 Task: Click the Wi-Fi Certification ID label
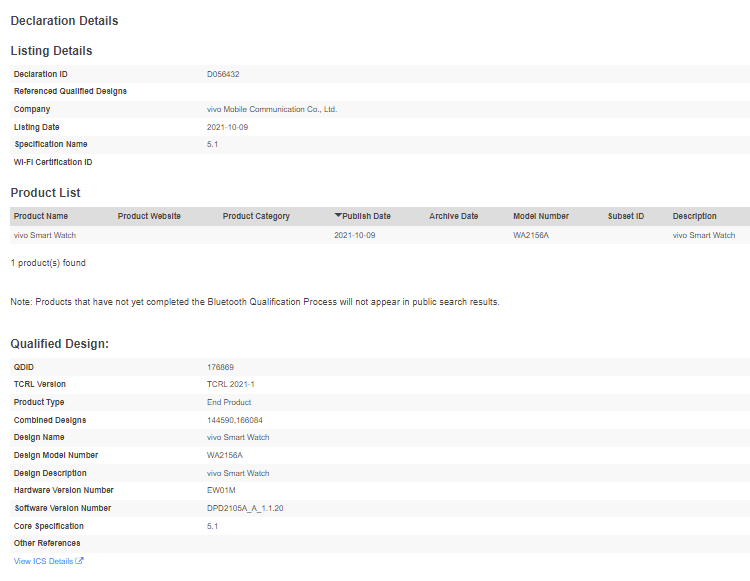tap(53, 162)
